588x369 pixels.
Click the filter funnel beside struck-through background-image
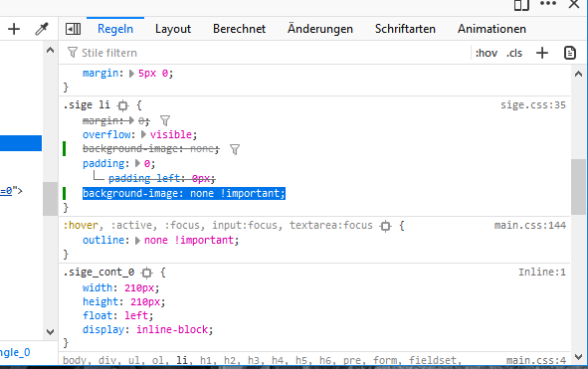pos(235,149)
